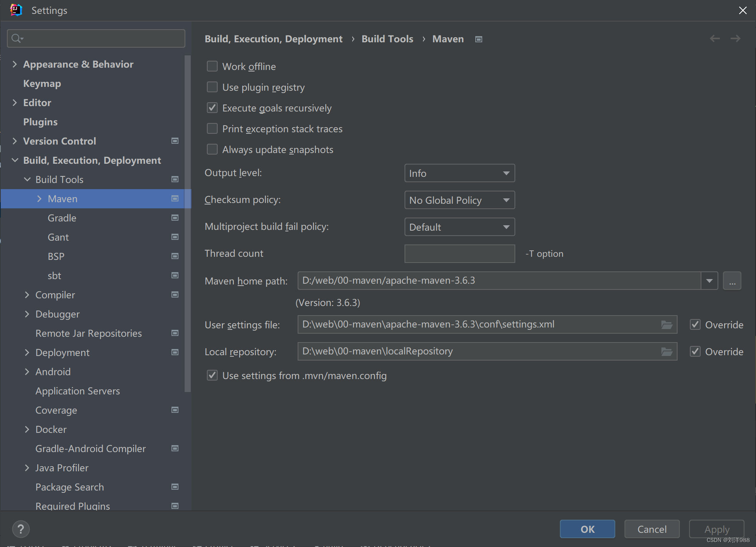Toggle Override for User settings file
Viewport: 756px width, 547px height.
695,325
